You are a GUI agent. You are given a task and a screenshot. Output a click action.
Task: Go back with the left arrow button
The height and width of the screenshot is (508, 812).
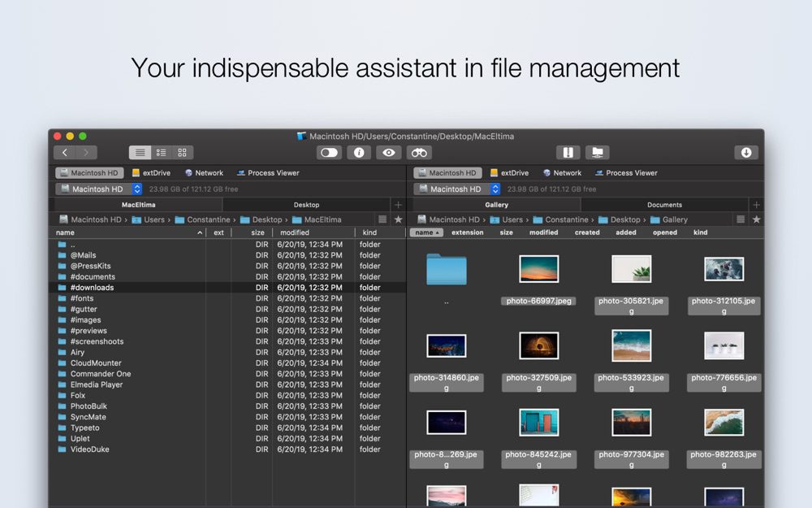[x=65, y=153]
